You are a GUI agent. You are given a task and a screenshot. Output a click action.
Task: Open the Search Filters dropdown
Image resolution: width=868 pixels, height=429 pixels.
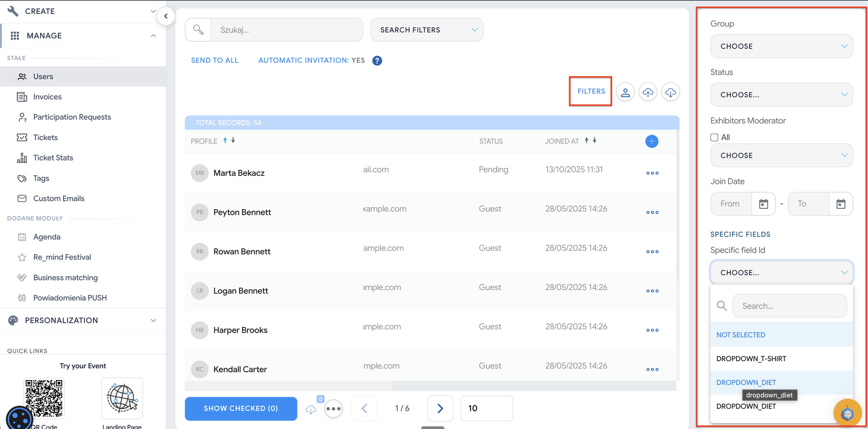(x=426, y=30)
